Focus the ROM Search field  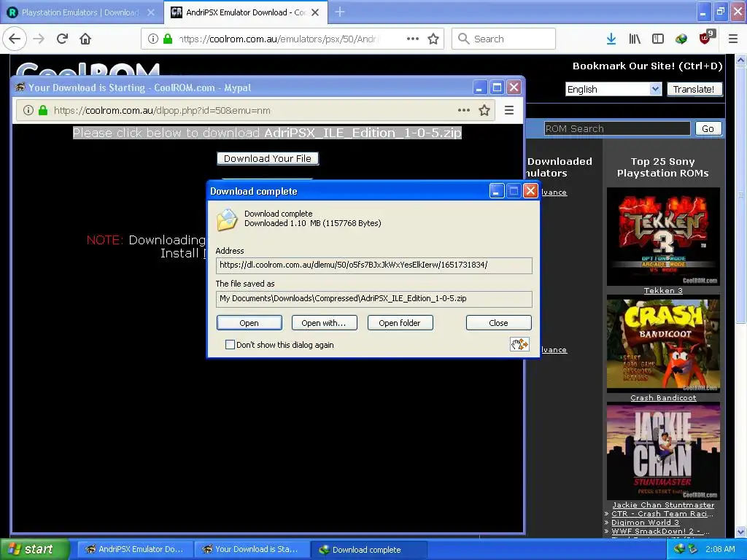coord(617,128)
